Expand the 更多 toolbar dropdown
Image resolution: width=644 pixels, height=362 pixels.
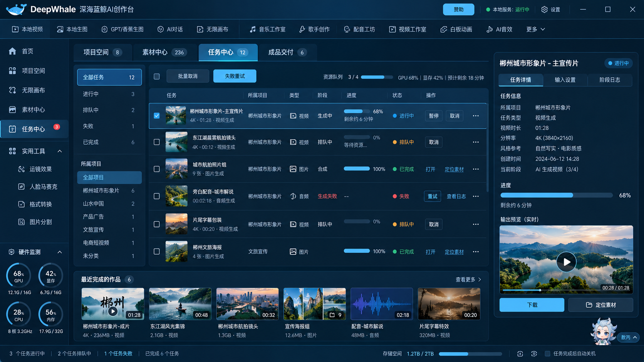536,29
